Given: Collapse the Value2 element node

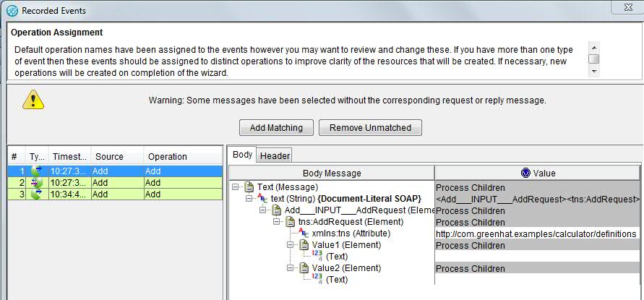Looking at the screenshot, I should click(291, 268).
